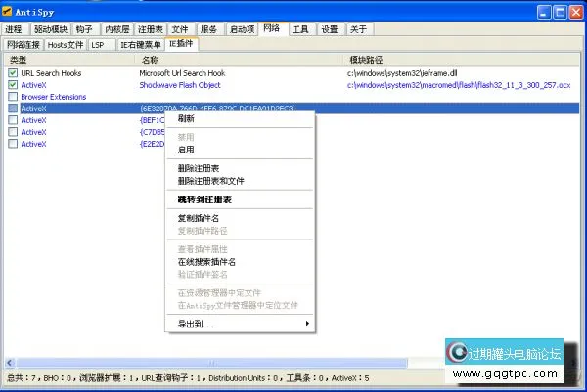
Task: Select the Browser Extensions row label
Action: click(x=54, y=97)
